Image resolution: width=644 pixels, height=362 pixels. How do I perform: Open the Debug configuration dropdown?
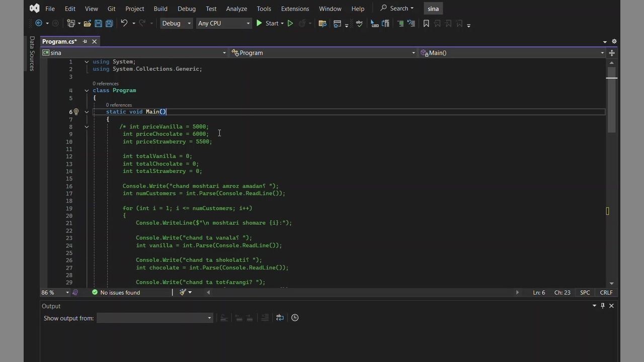(176, 24)
